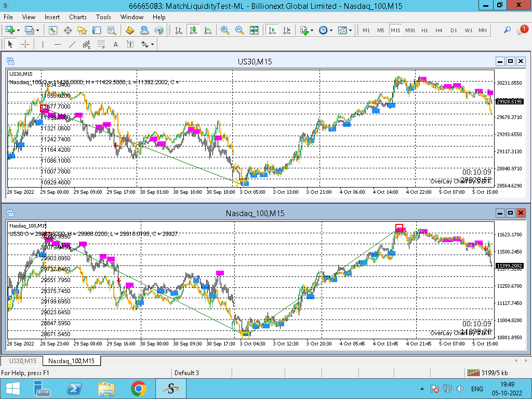The width and height of the screenshot is (532, 399).
Task: Select the text label 'A' tool
Action: (x=115, y=45)
